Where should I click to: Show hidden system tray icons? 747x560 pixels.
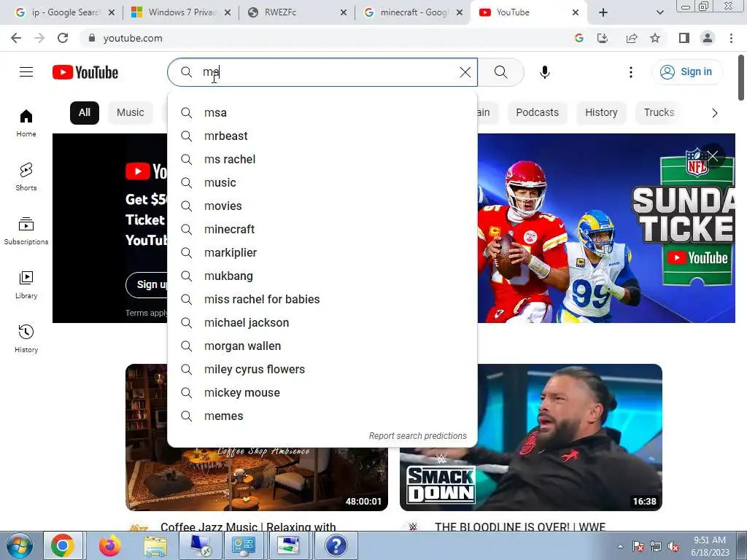620,546
